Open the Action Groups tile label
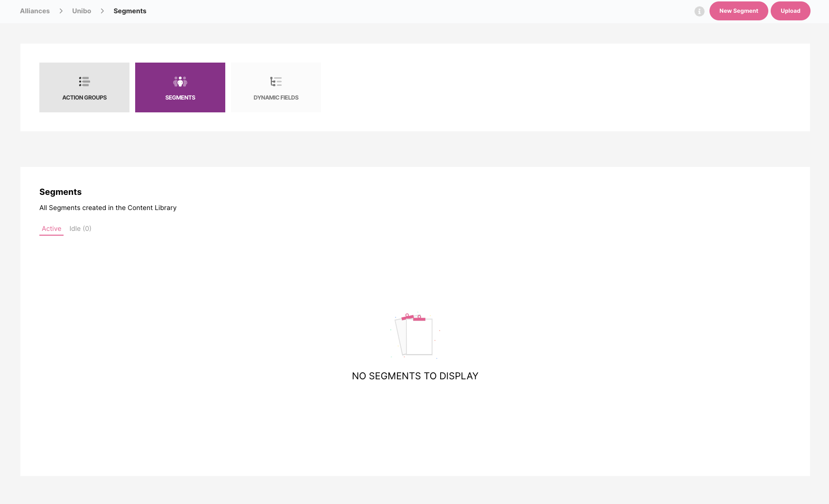829x504 pixels. [84, 98]
